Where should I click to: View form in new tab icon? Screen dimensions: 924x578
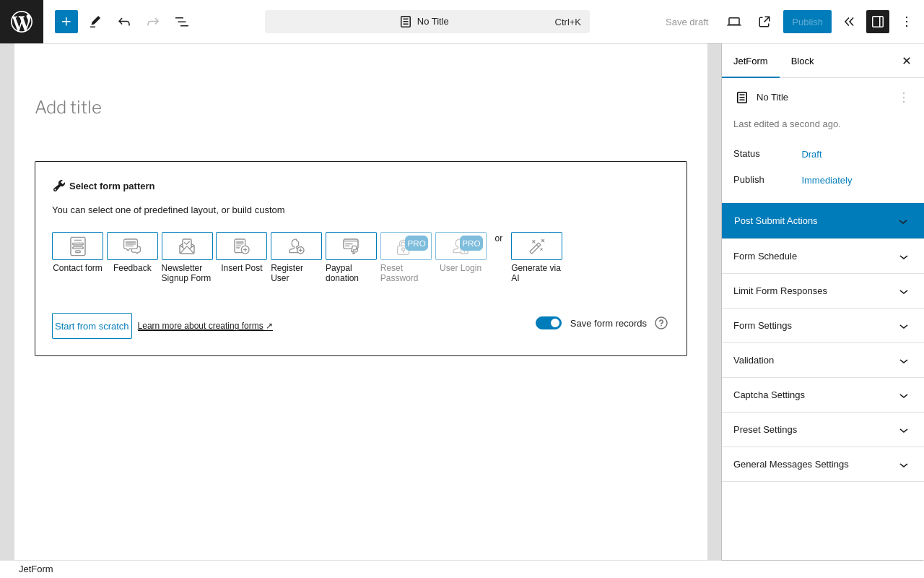point(764,22)
